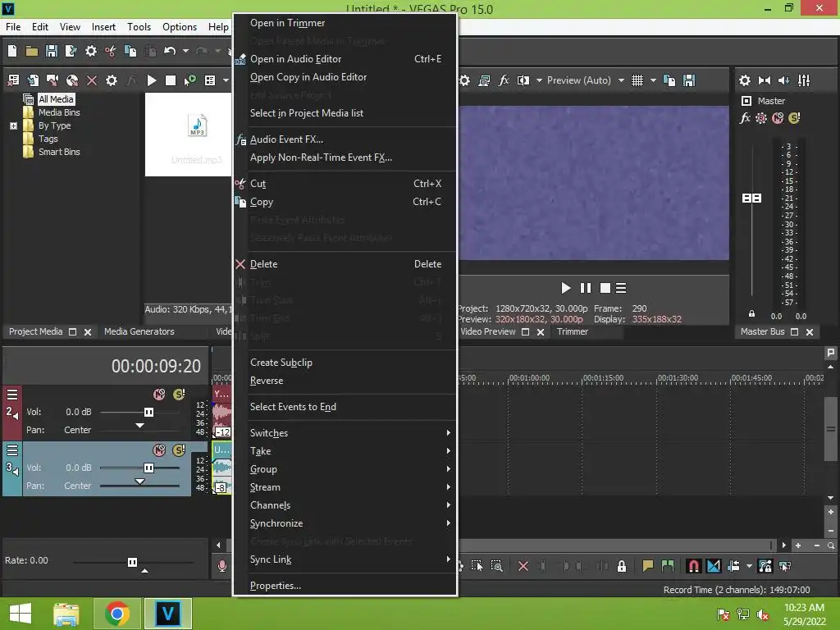
Task: Toggle downmix output in the Master Bus
Action: 765,80
